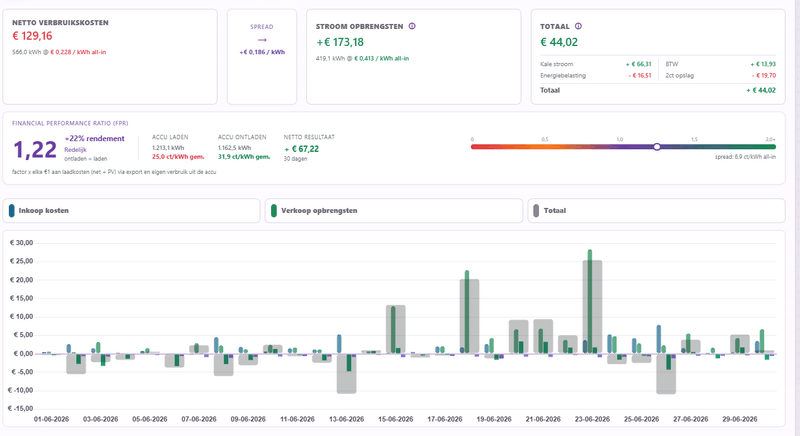800x436 pixels.
Task: Click the Accu Laden 1.213,1 kWh value
Action: click(168, 148)
